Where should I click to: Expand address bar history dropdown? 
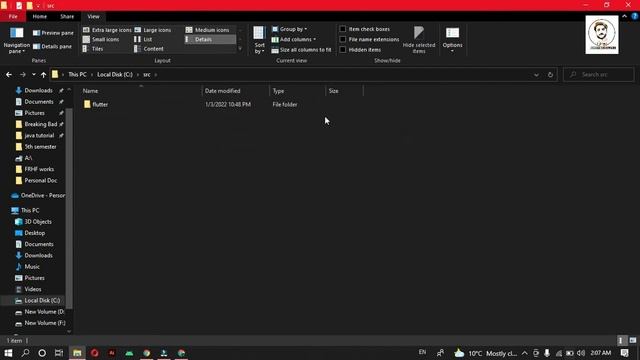tap(536, 75)
